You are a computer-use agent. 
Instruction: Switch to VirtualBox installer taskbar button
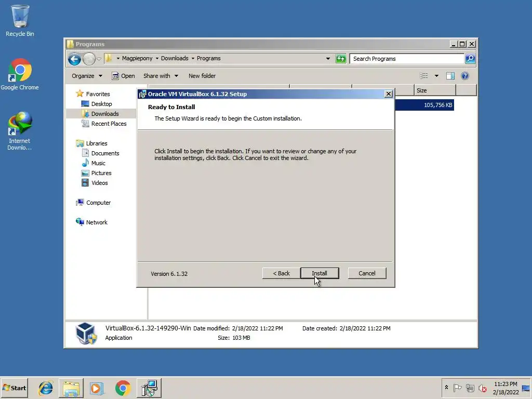149,388
